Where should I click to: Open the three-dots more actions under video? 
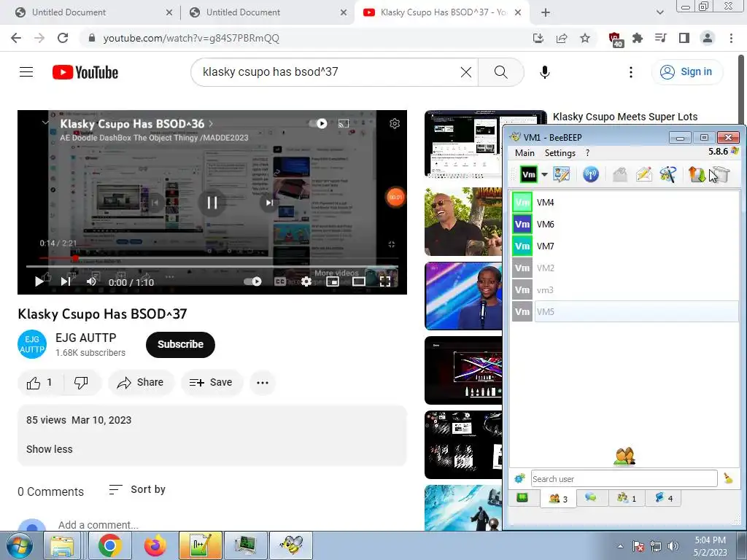[x=263, y=382]
